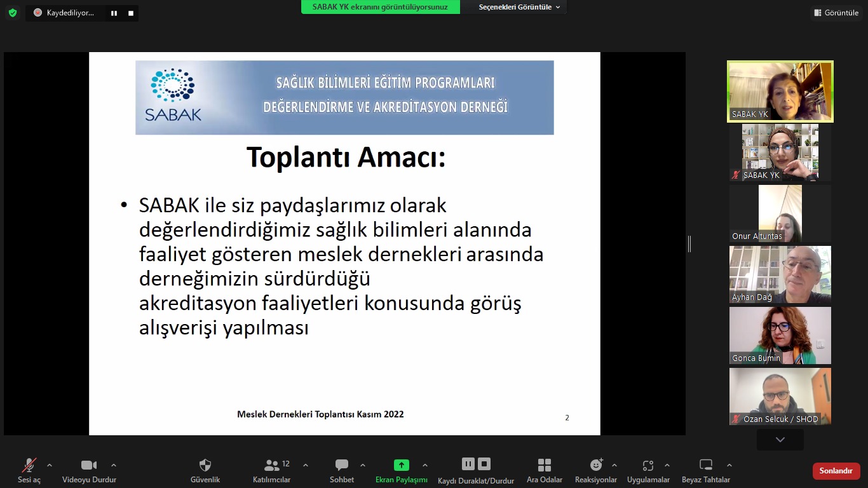Expand the arrow beside Reaksiyonlar
This screenshot has height=488, width=868.
click(x=614, y=465)
